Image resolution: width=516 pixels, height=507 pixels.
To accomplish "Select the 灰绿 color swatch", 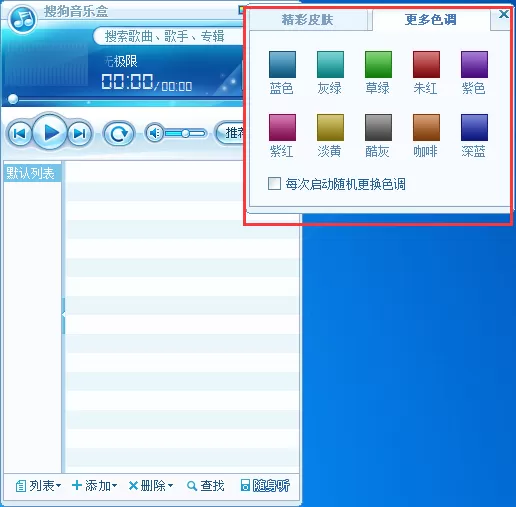I will (330, 65).
